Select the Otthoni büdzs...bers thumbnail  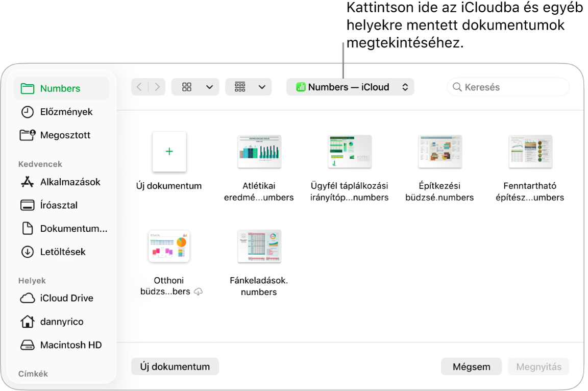[169, 246]
